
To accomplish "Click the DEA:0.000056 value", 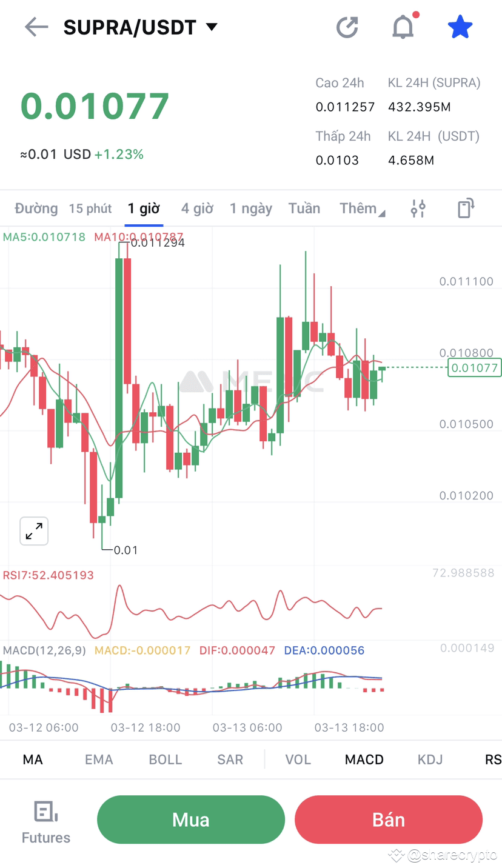I will [x=324, y=650].
